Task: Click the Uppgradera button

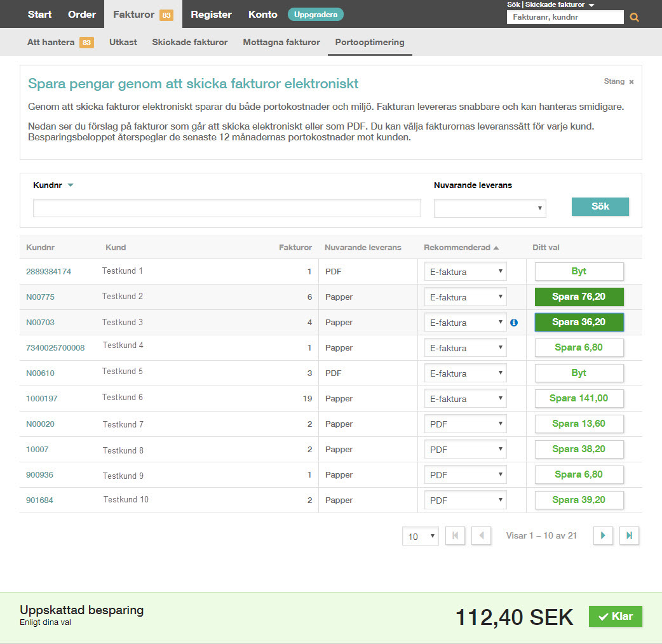Action: [x=315, y=15]
